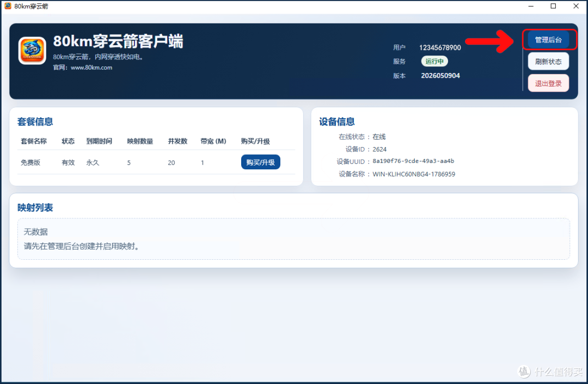588x384 pixels.
Task: Select the device UUID 8a190f76-9cde-49a3-aa4b
Action: point(413,161)
